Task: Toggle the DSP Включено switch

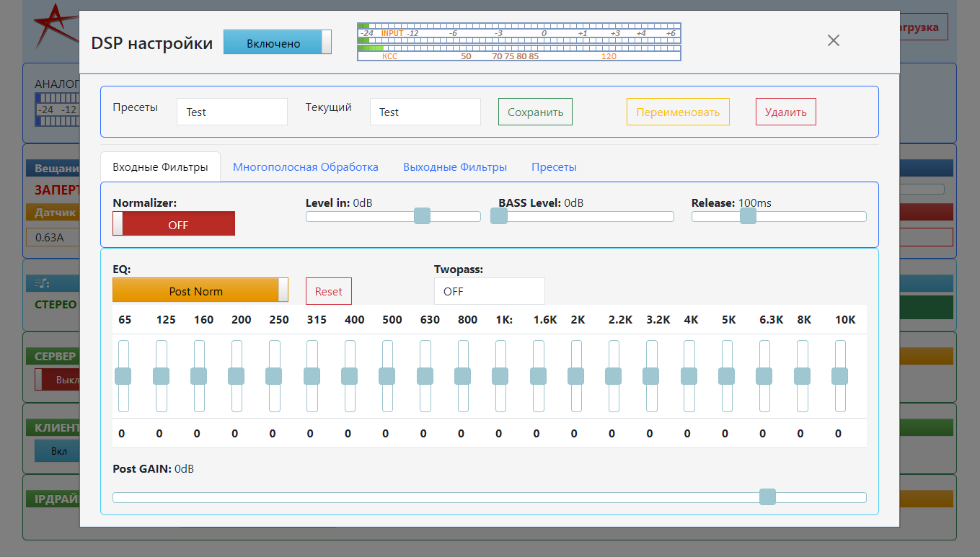Action: pyautogui.click(x=278, y=43)
